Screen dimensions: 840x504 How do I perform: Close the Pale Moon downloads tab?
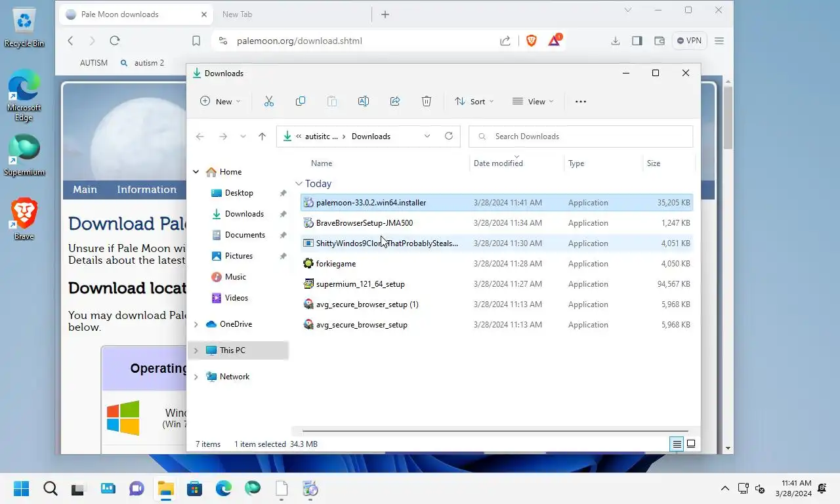[x=204, y=14]
